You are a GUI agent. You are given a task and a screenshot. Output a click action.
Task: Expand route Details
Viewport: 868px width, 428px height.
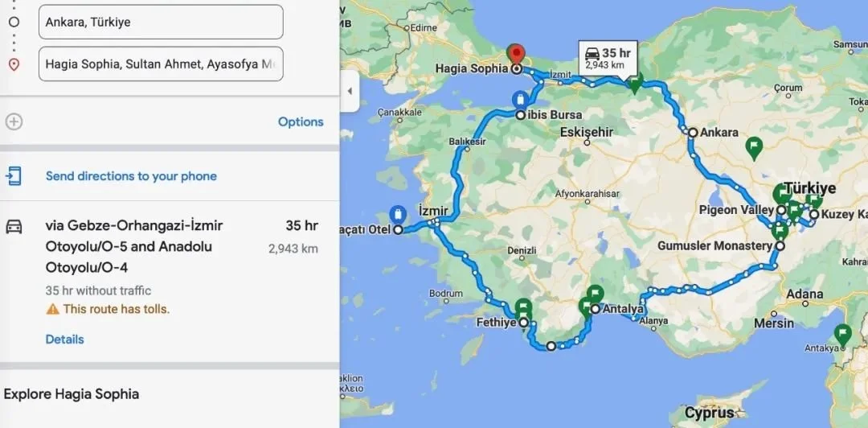click(65, 340)
